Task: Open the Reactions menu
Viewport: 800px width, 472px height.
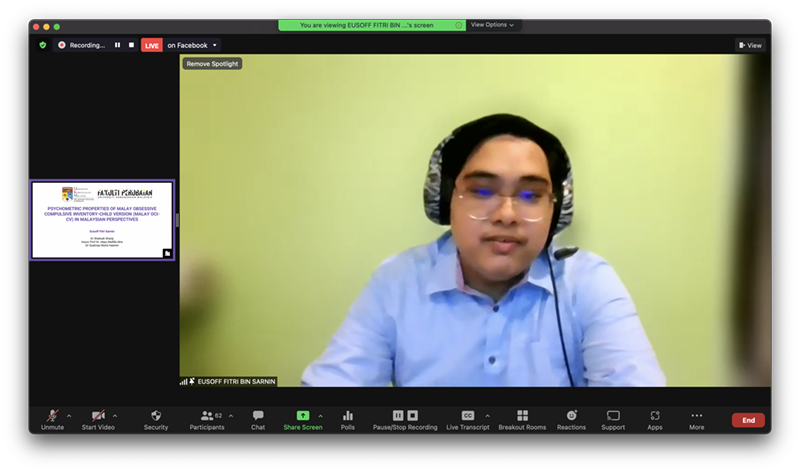Action: [x=571, y=416]
